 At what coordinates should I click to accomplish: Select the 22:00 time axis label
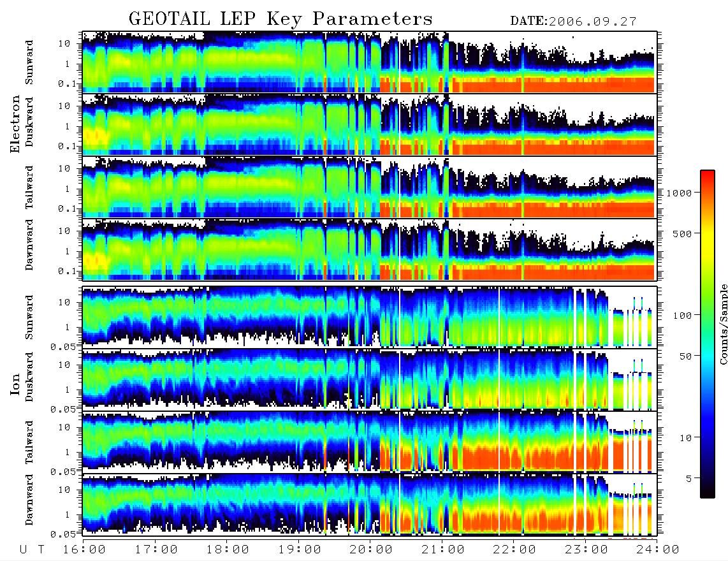514,550
